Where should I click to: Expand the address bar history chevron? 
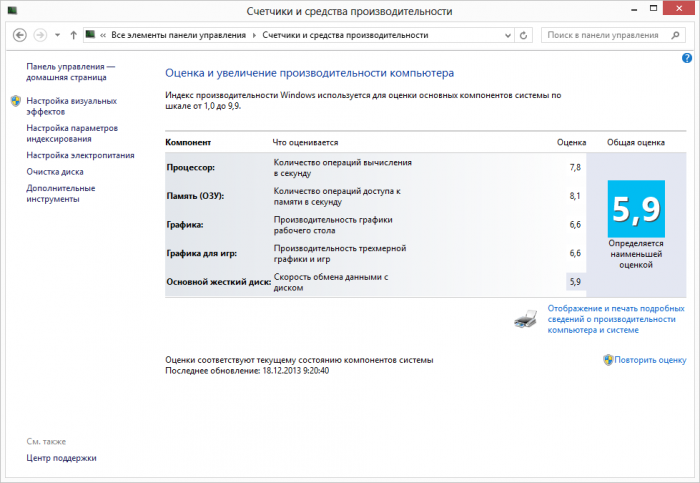click(x=508, y=35)
